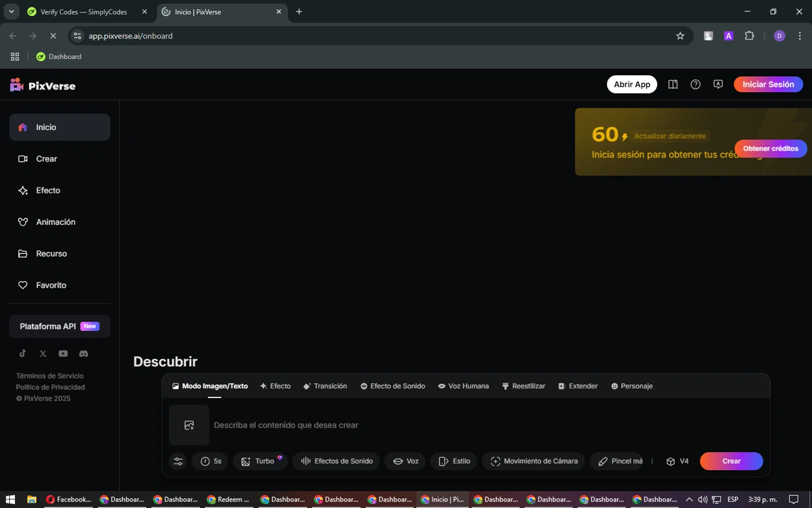Click the address bar URL

(130, 36)
